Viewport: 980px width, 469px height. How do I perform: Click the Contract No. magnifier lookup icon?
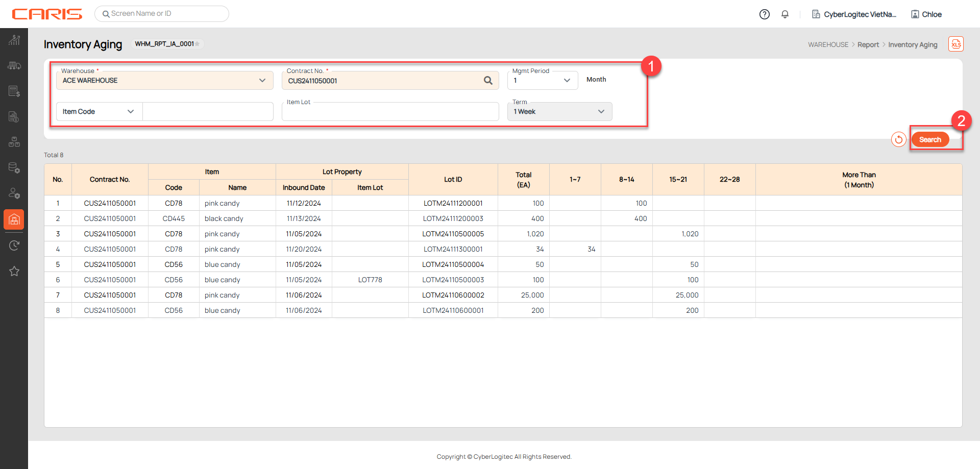tap(488, 81)
